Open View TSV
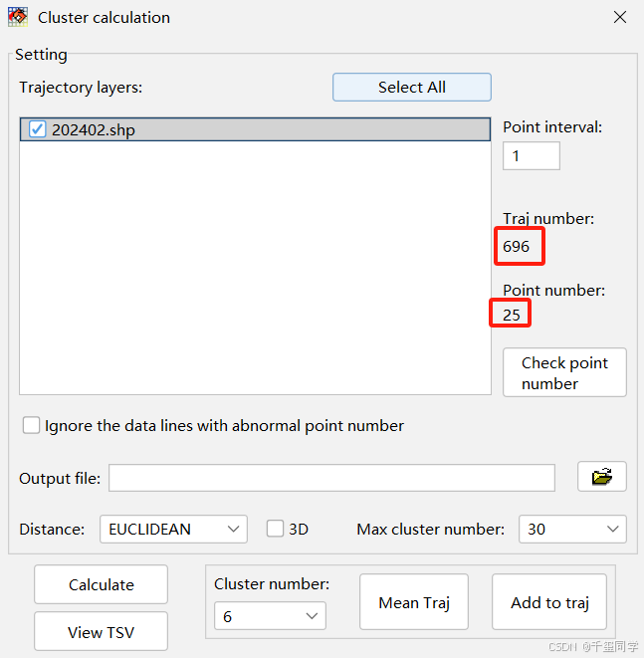 point(102,631)
